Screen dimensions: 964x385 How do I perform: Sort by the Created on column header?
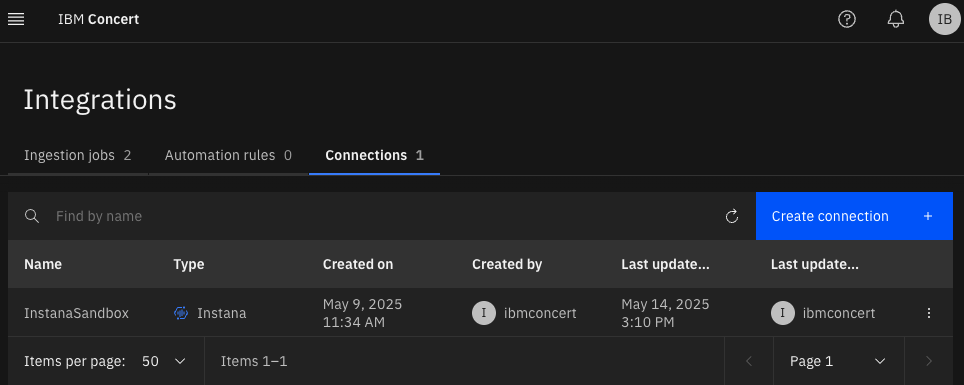click(x=358, y=264)
